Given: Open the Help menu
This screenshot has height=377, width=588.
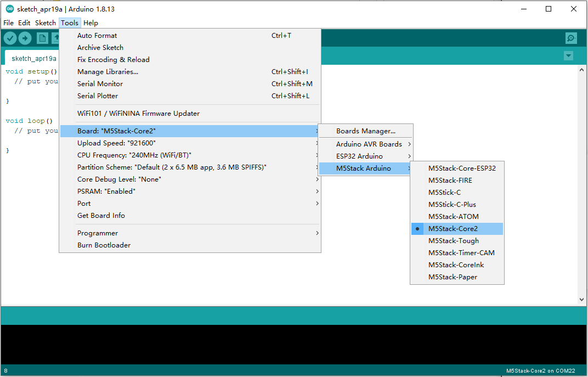Looking at the screenshot, I should (x=91, y=23).
